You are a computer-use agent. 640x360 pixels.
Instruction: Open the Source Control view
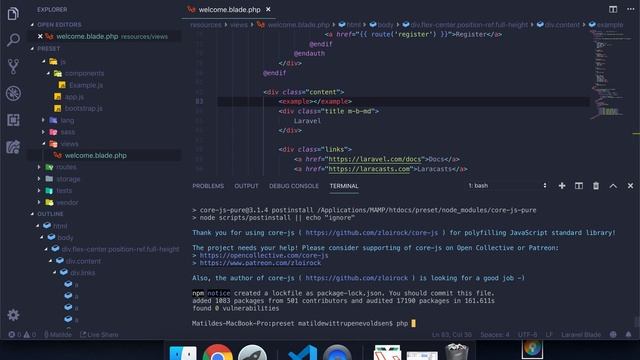13,67
